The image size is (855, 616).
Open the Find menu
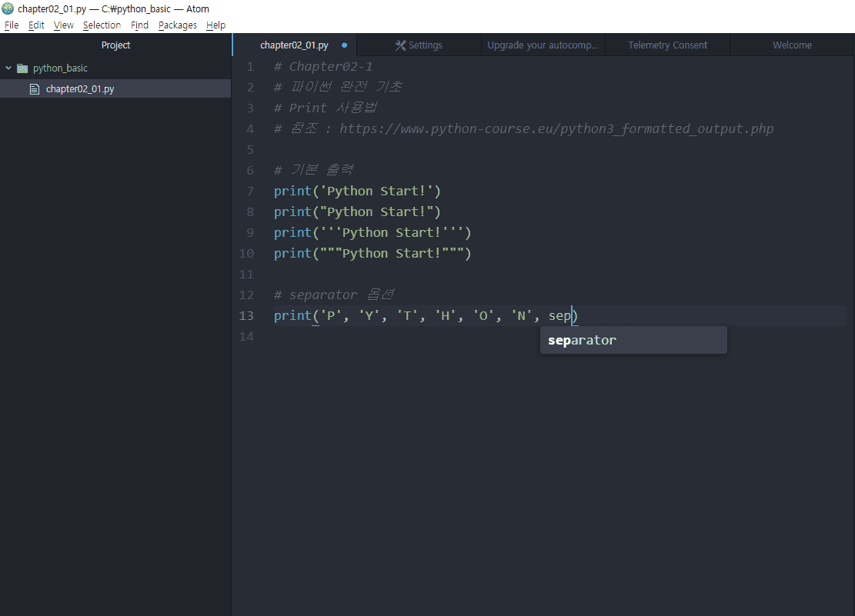coord(139,25)
